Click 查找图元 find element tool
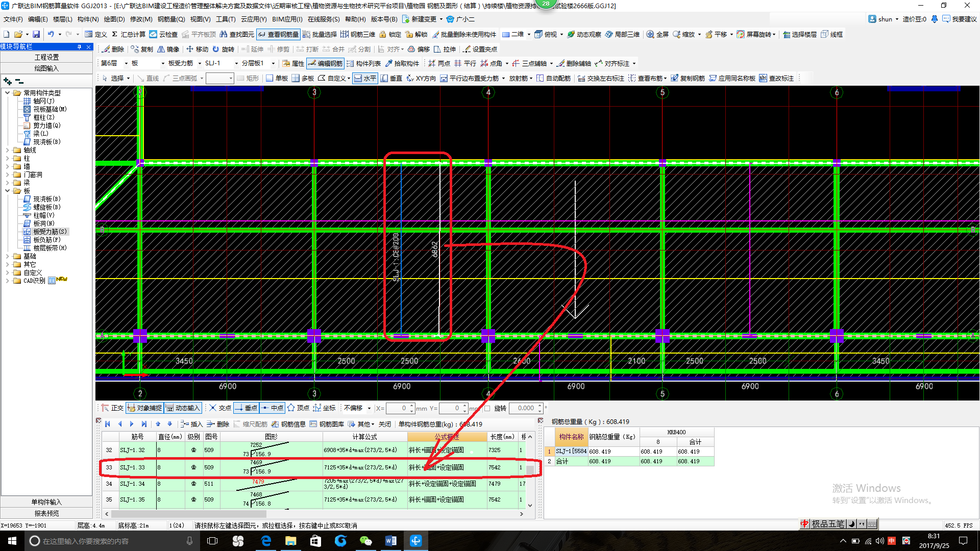 (236, 34)
